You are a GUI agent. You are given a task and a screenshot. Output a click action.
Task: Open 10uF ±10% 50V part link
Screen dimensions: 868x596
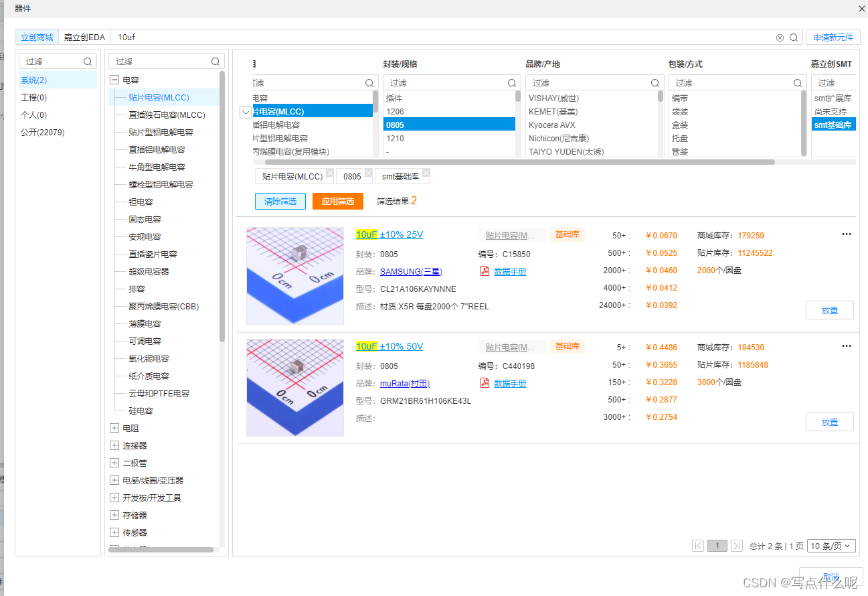click(389, 346)
